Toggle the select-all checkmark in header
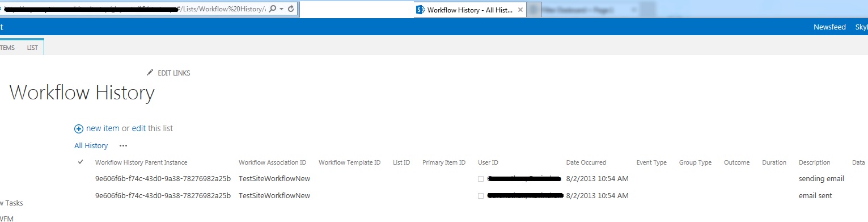Image resolution: width=868 pixels, height=222 pixels. 81,162
